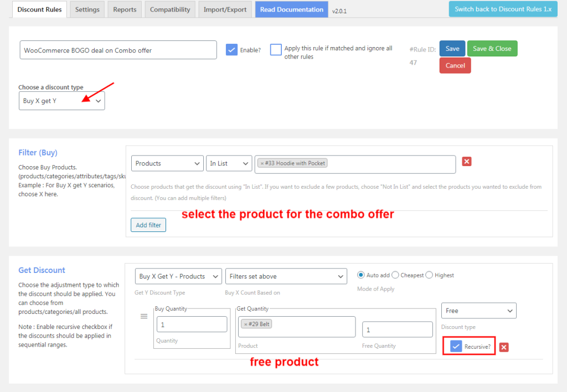Check Apply this rule and ignore all other rules
Viewport: 567px width, 392px height.
(x=275, y=49)
